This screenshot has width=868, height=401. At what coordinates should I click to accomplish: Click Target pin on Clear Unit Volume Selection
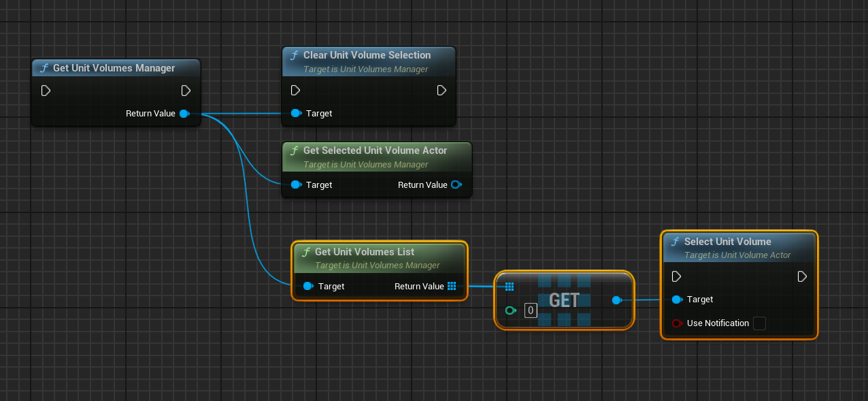coord(296,114)
